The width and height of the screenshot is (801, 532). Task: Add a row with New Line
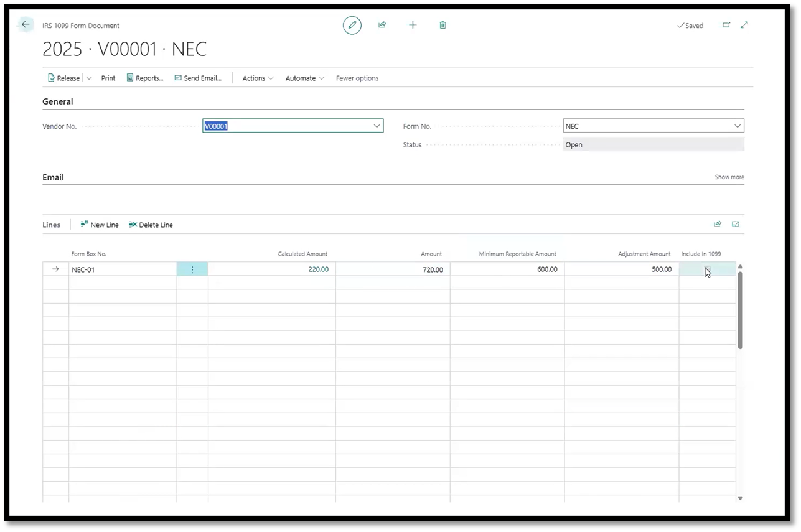pos(100,225)
